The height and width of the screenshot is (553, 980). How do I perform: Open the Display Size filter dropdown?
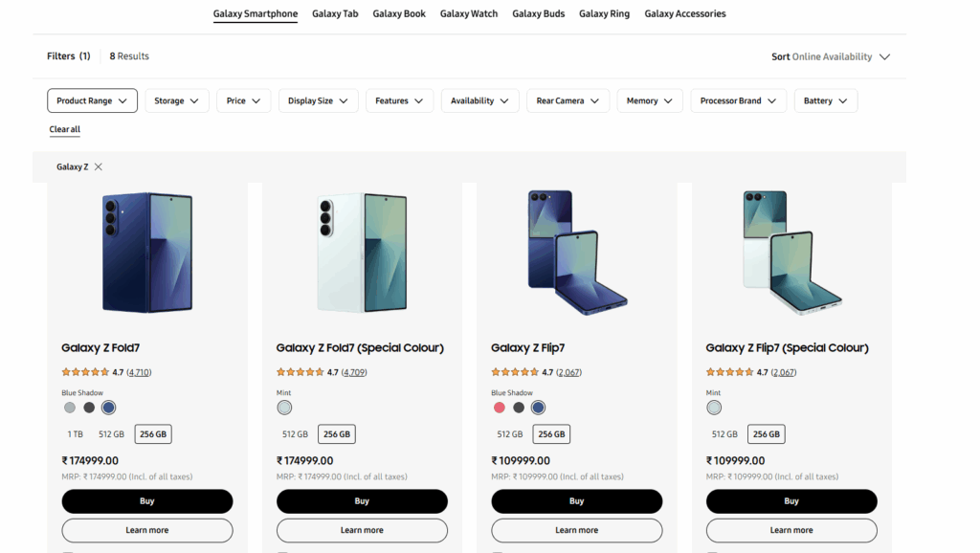pos(319,100)
